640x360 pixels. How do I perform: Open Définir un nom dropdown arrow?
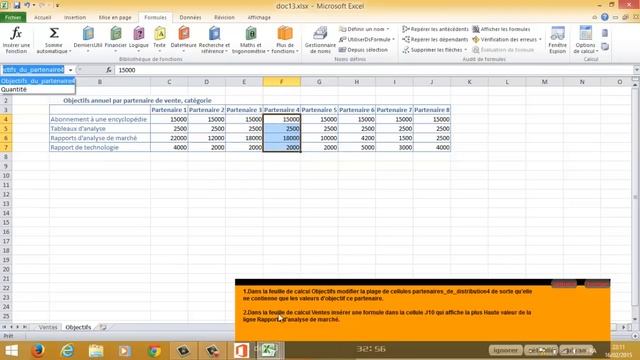[388, 29]
